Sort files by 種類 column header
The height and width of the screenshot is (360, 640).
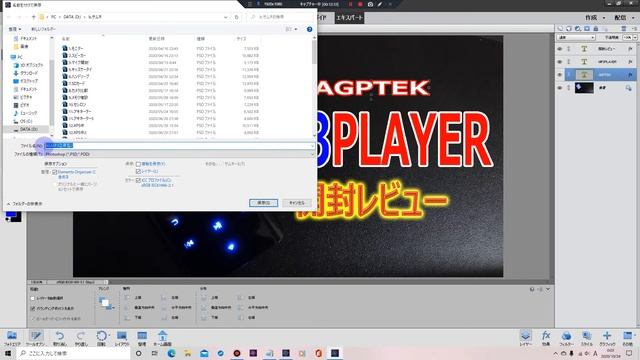(x=200, y=39)
